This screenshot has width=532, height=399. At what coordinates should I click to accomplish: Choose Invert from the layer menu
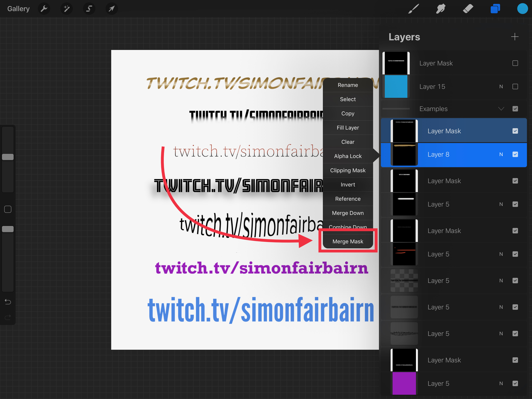(x=348, y=184)
